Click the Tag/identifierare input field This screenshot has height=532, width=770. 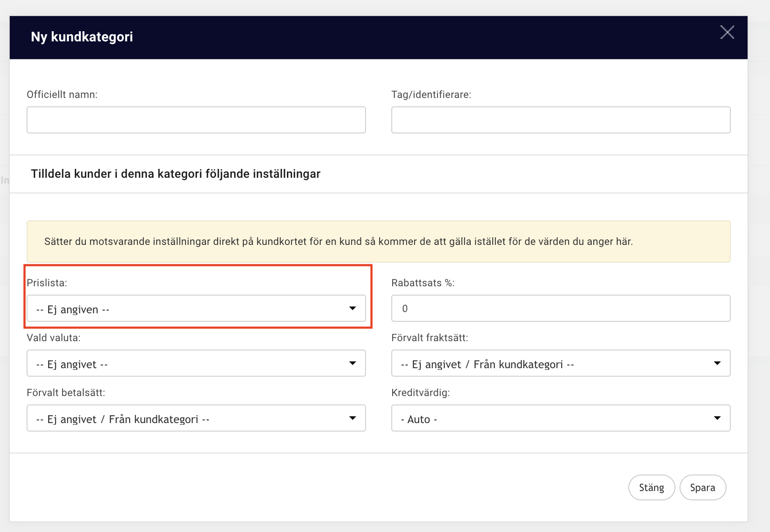pyautogui.click(x=561, y=120)
